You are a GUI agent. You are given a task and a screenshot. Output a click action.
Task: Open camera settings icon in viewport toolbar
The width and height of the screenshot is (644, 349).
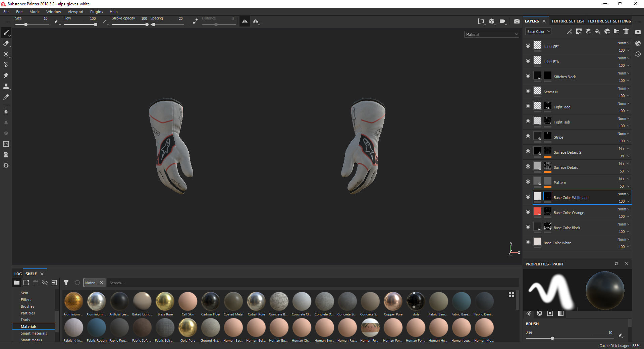503,21
